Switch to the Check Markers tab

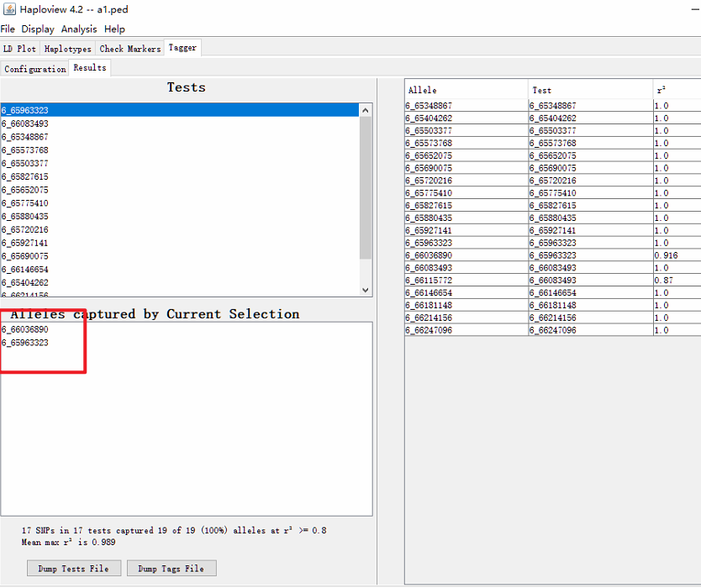click(x=129, y=49)
